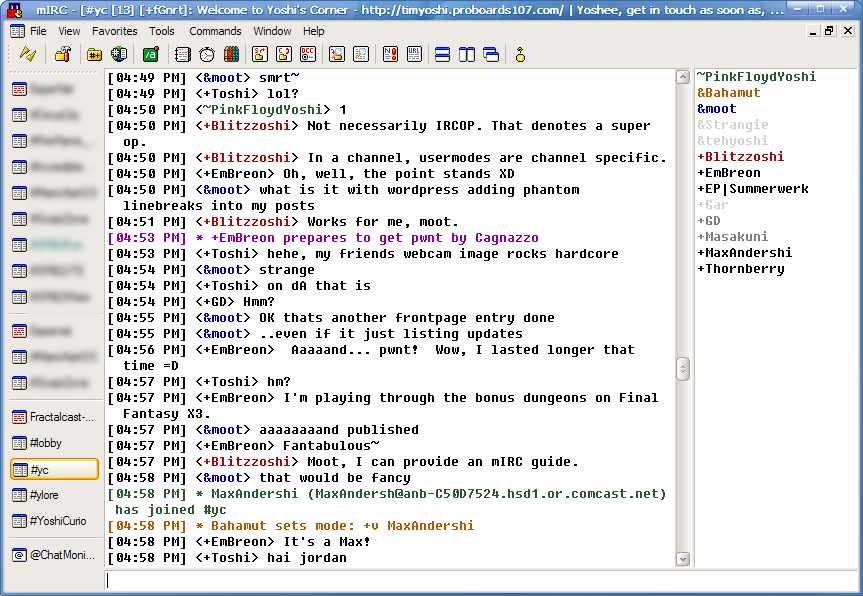Select the Fractalcast server entry
Image resolution: width=863 pixels, height=596 pixels.
click(60, 417)
